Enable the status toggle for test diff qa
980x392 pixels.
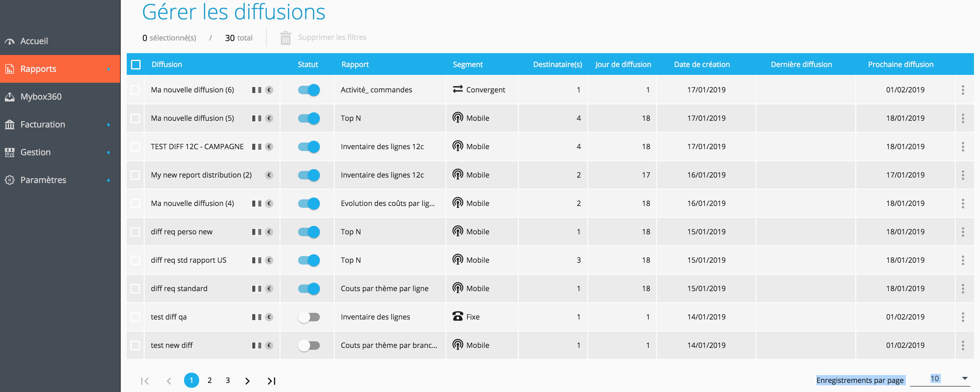[309, 317]
